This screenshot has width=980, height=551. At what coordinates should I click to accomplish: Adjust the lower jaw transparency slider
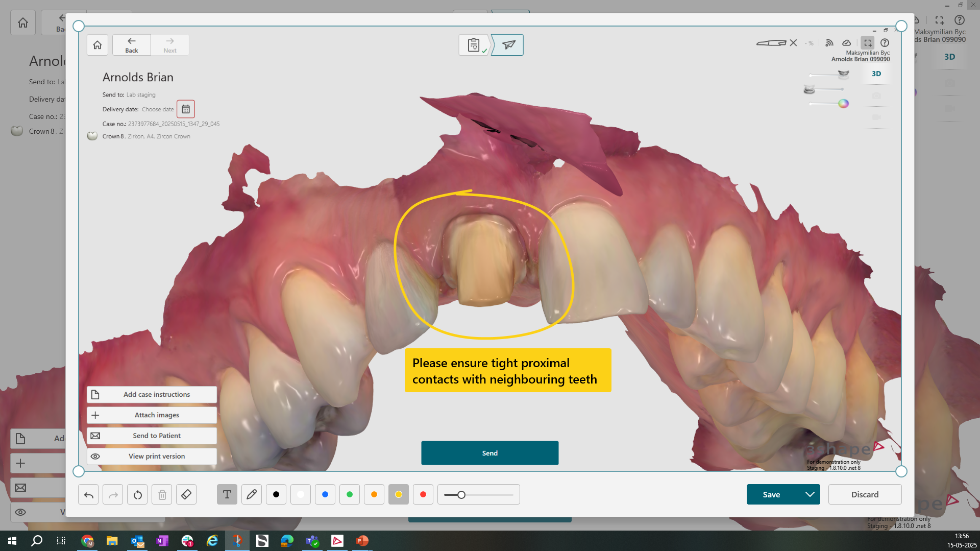824,89
